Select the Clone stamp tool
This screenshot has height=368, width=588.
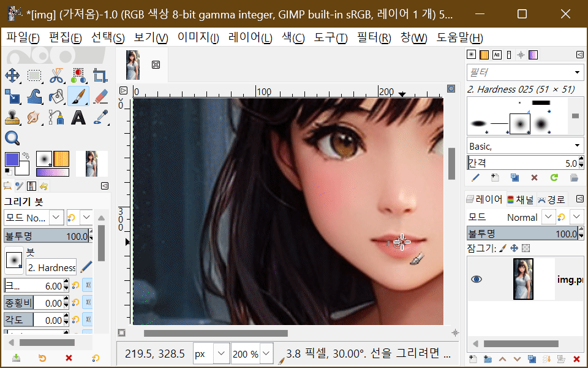pyautogui.click(x=12, y=118)
